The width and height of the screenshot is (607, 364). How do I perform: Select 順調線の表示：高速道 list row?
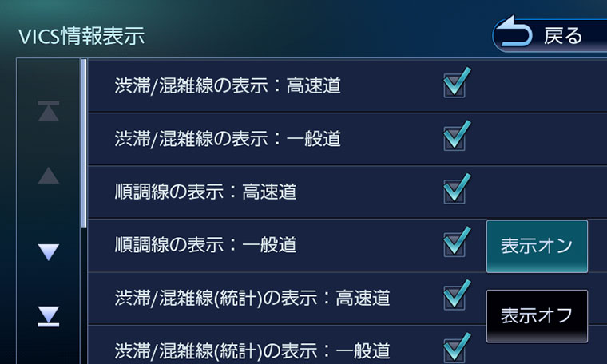point(347,192)
